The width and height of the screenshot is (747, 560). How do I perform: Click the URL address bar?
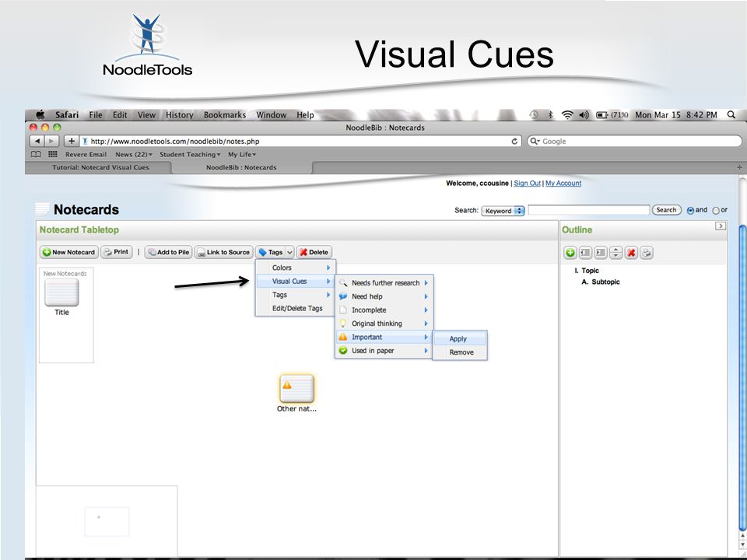click(x=300, y=142)
